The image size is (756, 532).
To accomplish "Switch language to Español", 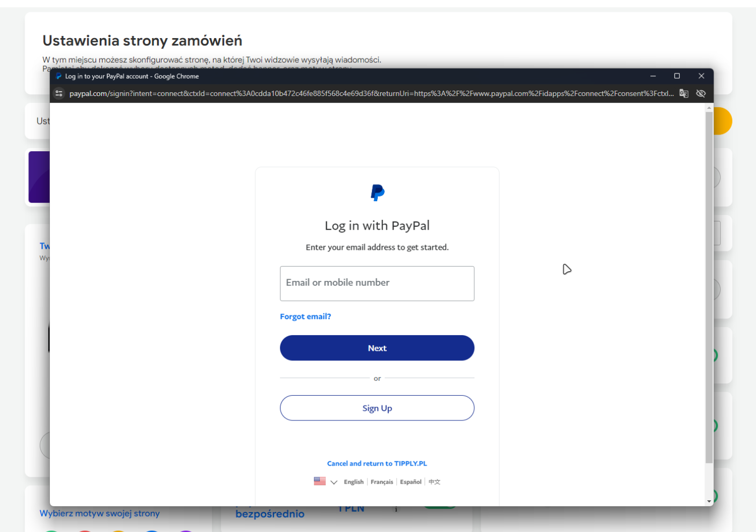I will coord(410,482).
